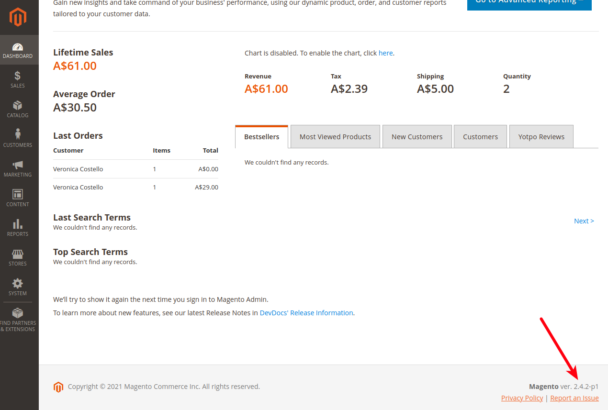The height and width of the screenshot is (410, 608).
Task: Click the Top Search Terms heading
Action: click(x=90, y=252)
